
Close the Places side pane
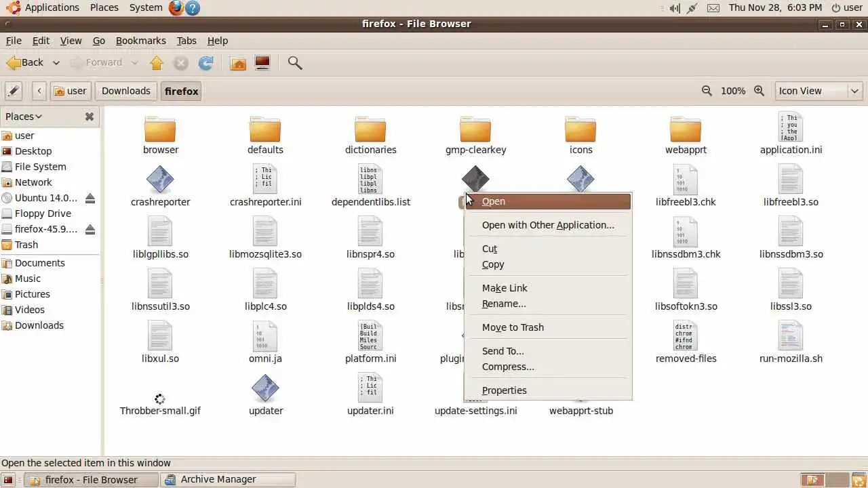click(x=89, y=117)
